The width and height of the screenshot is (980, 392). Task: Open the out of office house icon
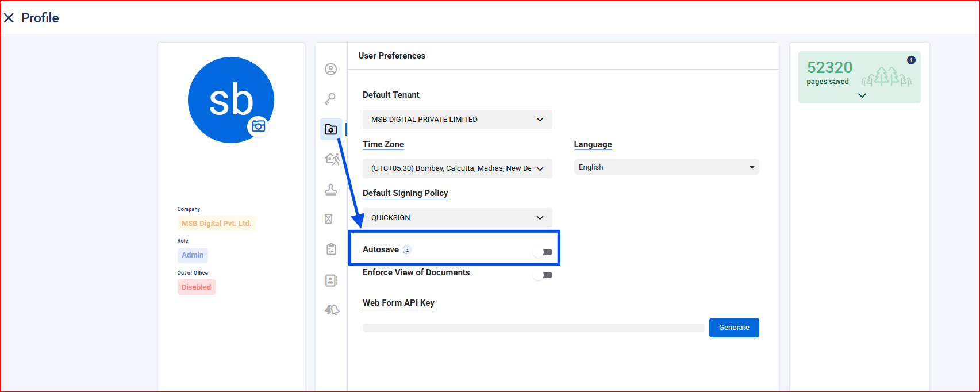click(x=332, y=159)
